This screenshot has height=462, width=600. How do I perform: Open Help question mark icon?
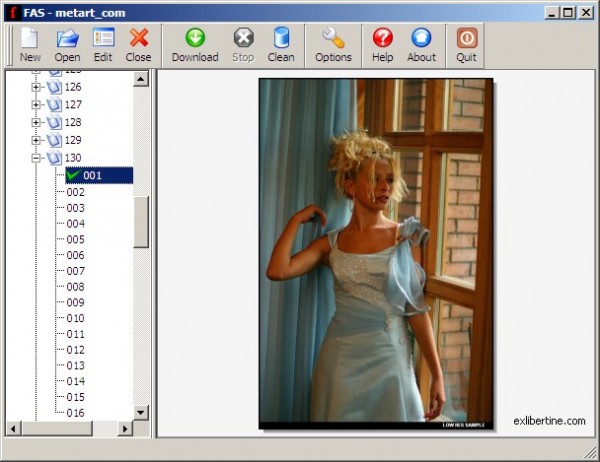point(383,38)
